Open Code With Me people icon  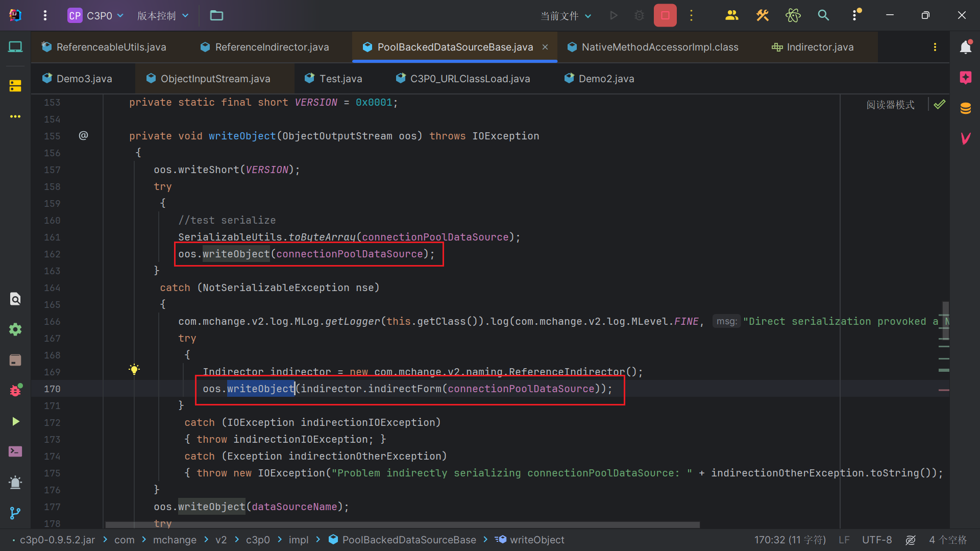[731, 15]
